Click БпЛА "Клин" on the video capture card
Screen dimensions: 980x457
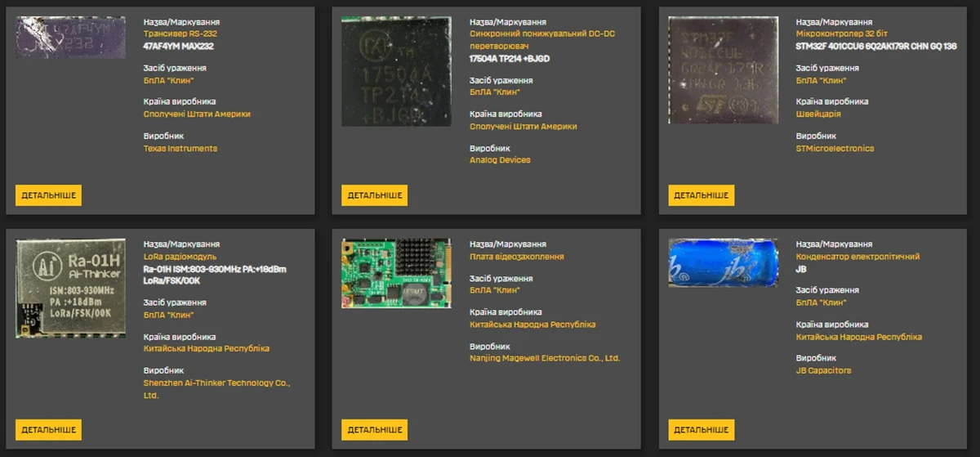pyautogui.click(x=494, y=290)
